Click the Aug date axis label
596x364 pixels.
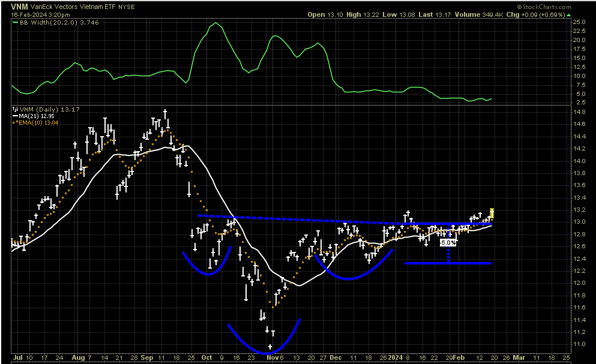78,357
